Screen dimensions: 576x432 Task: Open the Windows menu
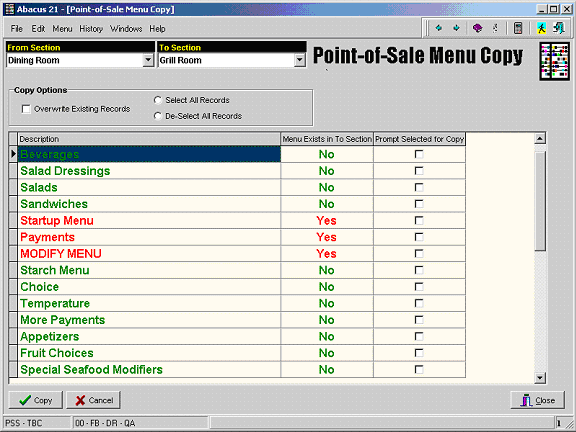point(126,29)
